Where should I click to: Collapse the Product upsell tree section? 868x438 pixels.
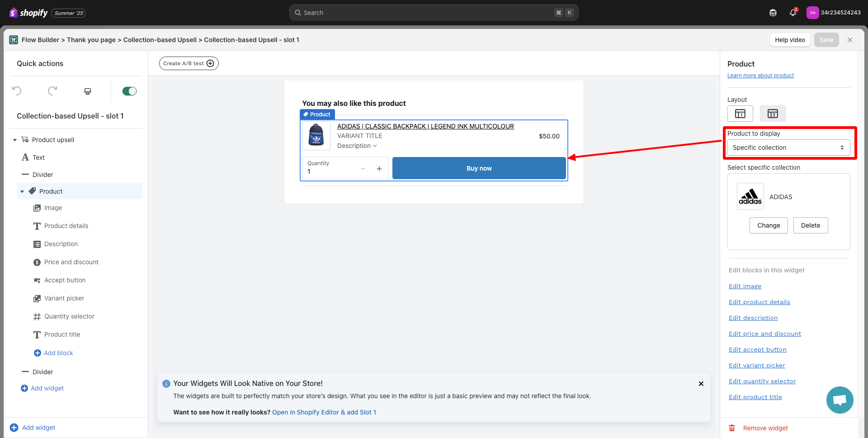point(15,140)
